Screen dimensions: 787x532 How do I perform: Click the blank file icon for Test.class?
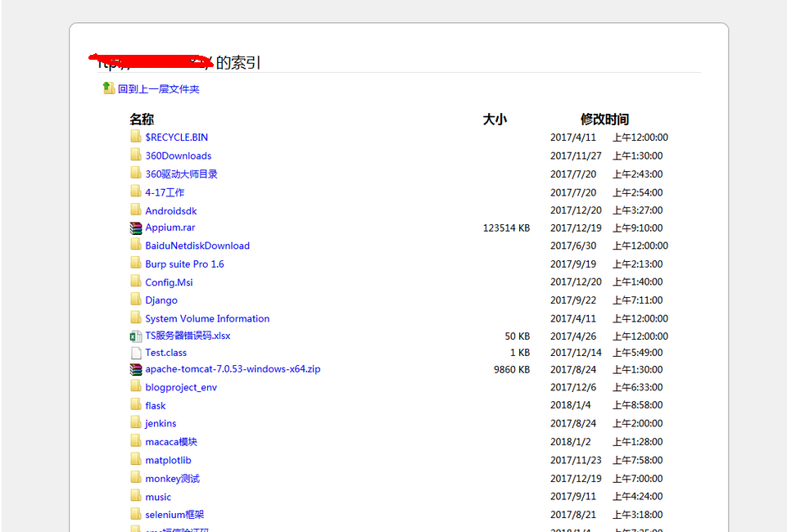pyautogui.click(x=135, y=353)
